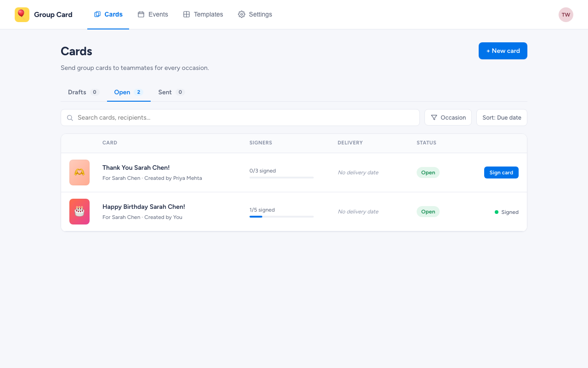588x368 pixels.
Task: Switch to the Drafts tab
Action: (x=84, y=92)
